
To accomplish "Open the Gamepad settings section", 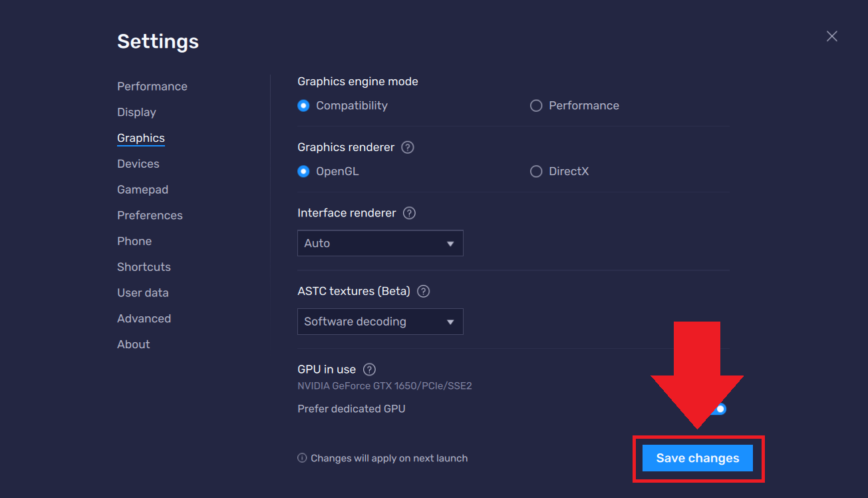I will (x=142, y=189).
